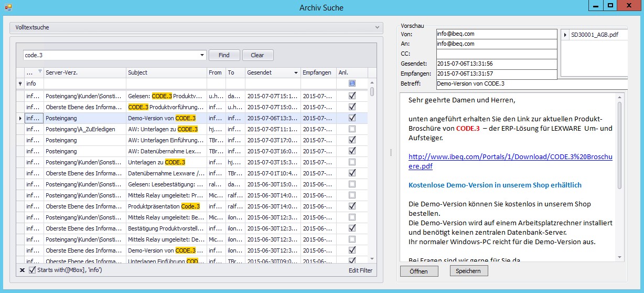
Task: Click the Betreff field 'Demo-Version von CODE.3'
Action: [x=532, y=84]
